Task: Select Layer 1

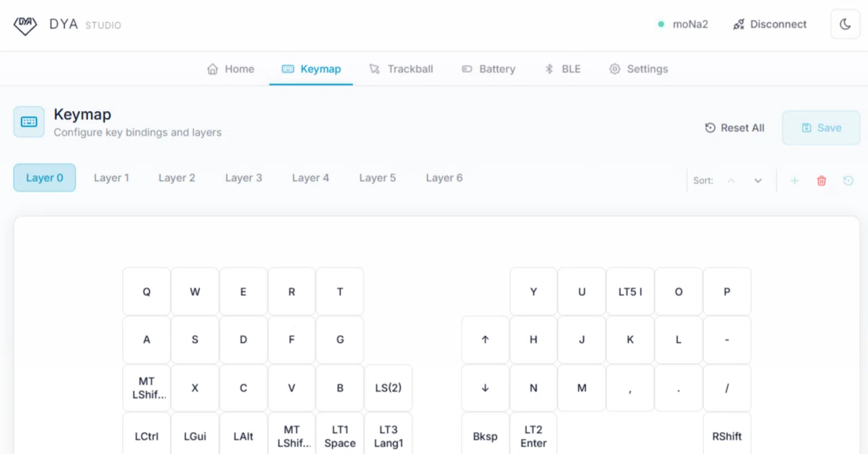Action: (x=111, y=178)
